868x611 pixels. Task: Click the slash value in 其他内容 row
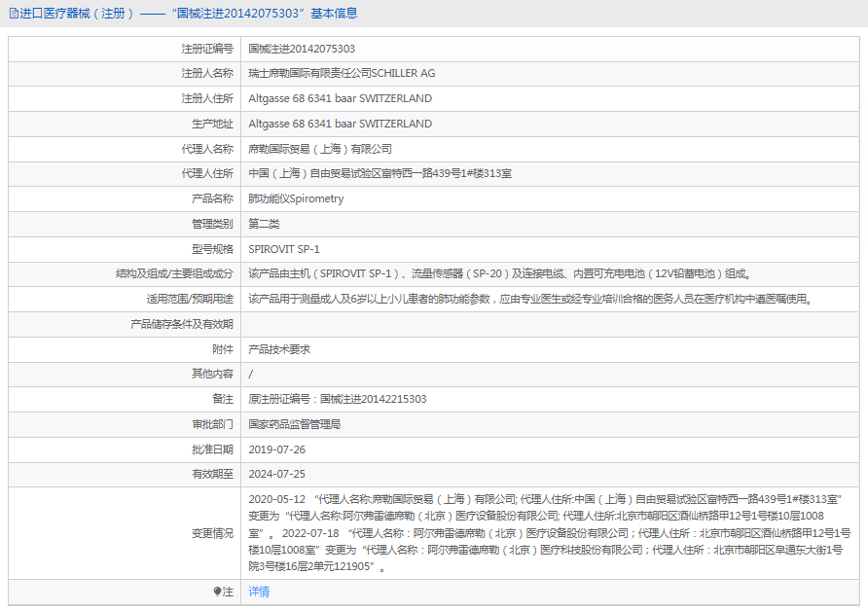251,375
